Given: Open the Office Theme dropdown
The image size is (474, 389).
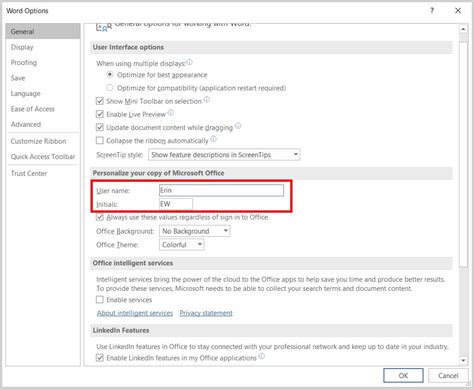Looking at the screenshot, I should click(x=182, y=245).
